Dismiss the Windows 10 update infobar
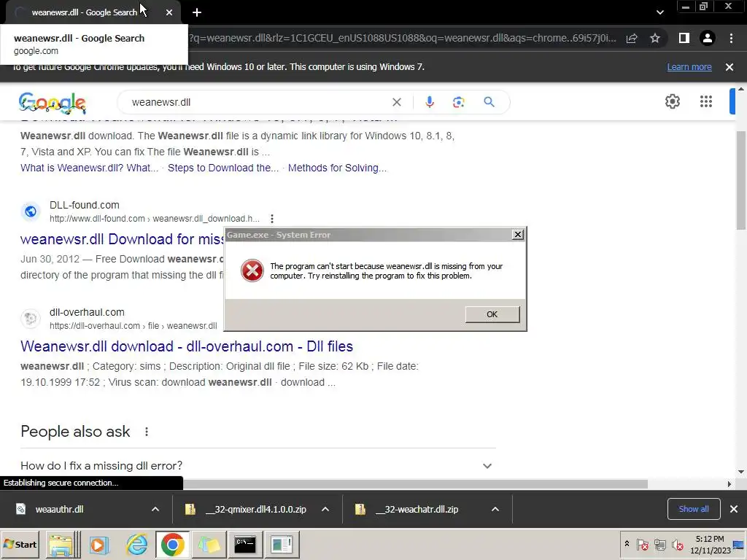Viewport: 747px width, 560px height. click(729, 67)
